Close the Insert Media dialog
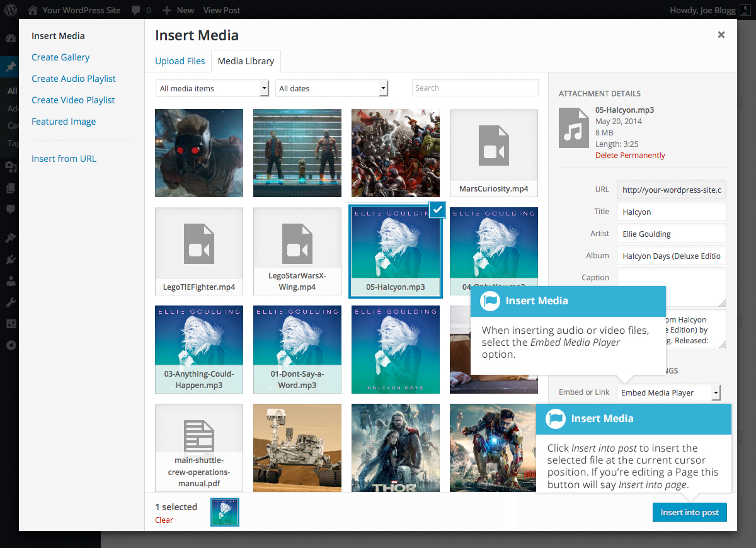 click(721, 35)
